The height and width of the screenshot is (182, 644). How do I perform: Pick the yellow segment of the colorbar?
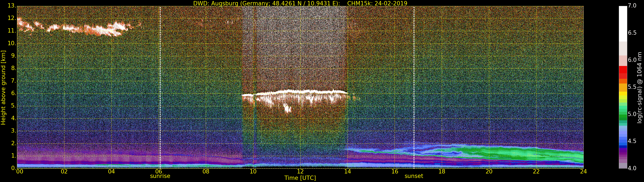pyautogui.click(x=623, y=94)
